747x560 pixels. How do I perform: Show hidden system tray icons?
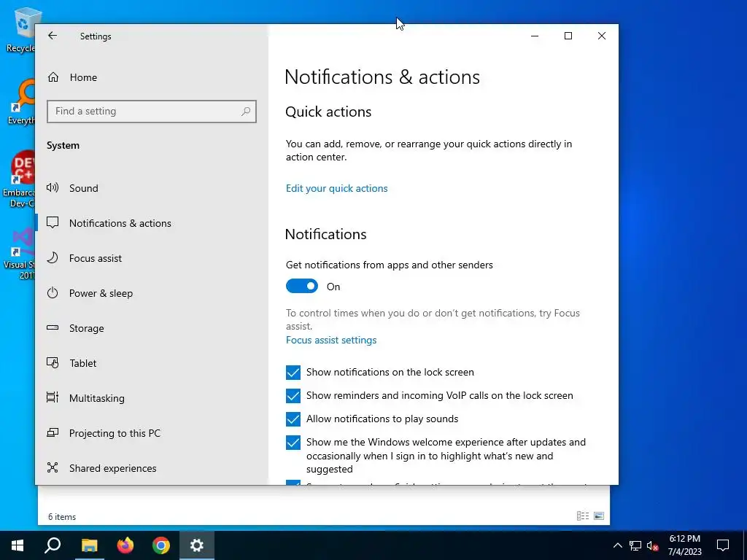[617, 545]
